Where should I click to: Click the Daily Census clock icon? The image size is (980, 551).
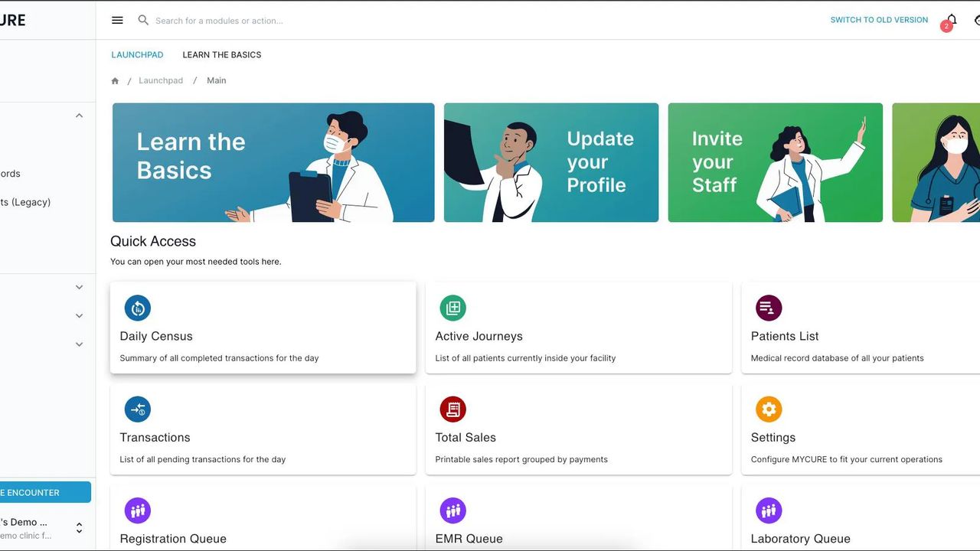[138, 308]
